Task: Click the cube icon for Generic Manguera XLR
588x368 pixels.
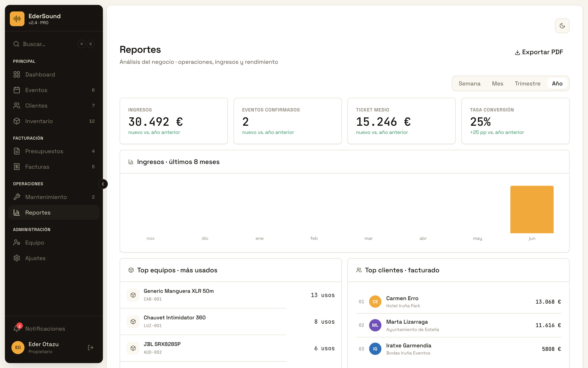Action: tap(133, 295)
